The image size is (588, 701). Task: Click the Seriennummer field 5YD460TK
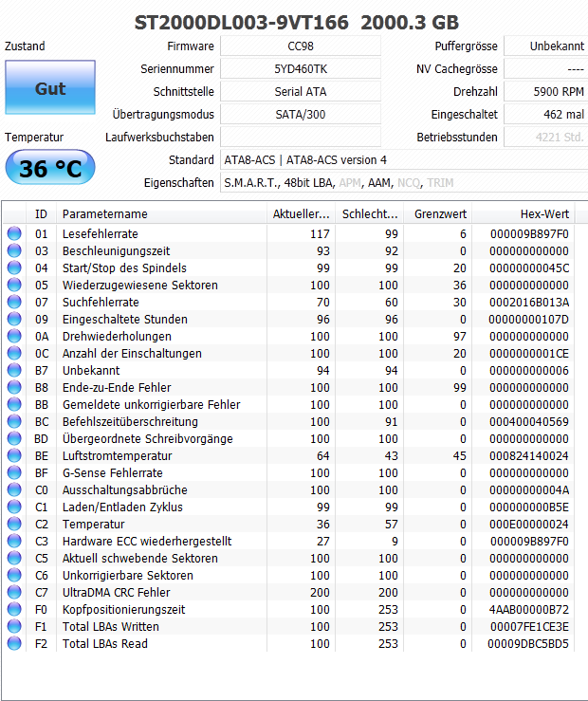click(x=301, y=69)
